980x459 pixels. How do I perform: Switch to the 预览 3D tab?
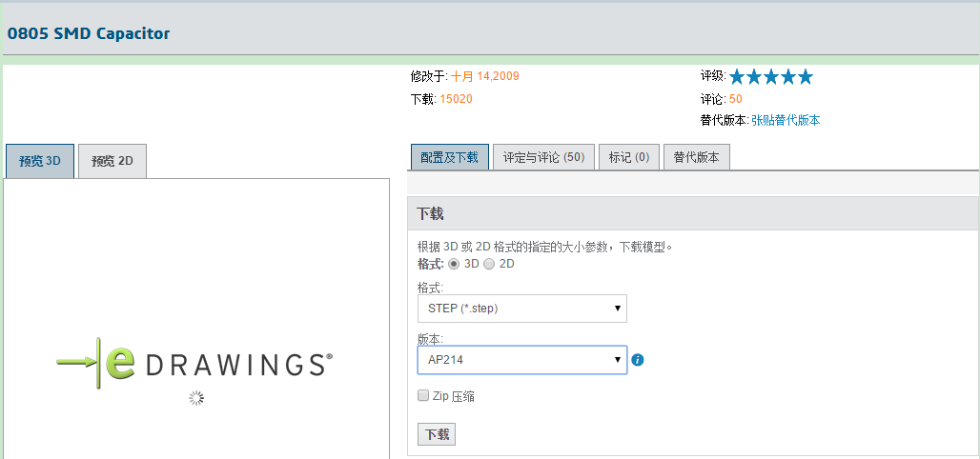(x=40, y=161)
